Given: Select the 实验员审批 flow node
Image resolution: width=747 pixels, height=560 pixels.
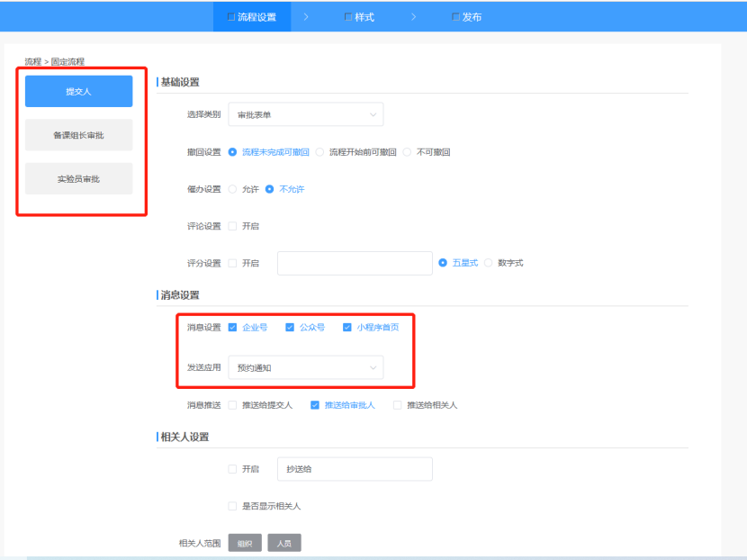Looking at the screenshot, I should 78,179.
